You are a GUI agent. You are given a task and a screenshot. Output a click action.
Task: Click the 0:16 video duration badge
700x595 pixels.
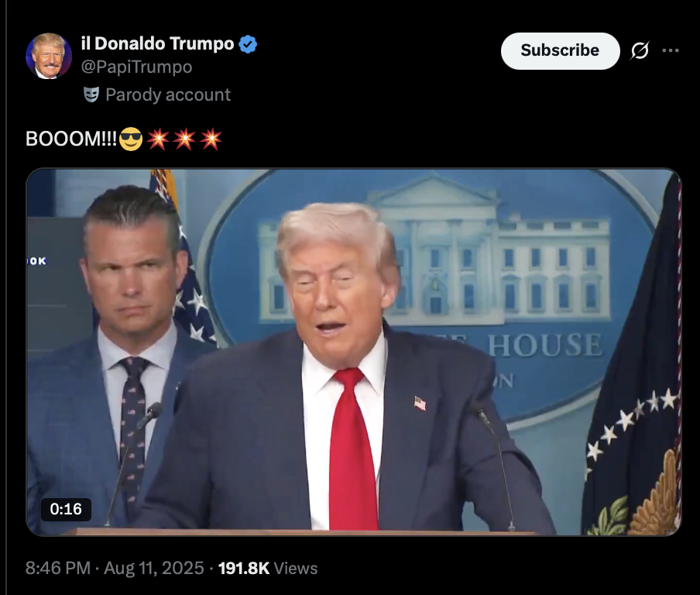[66, 509]
